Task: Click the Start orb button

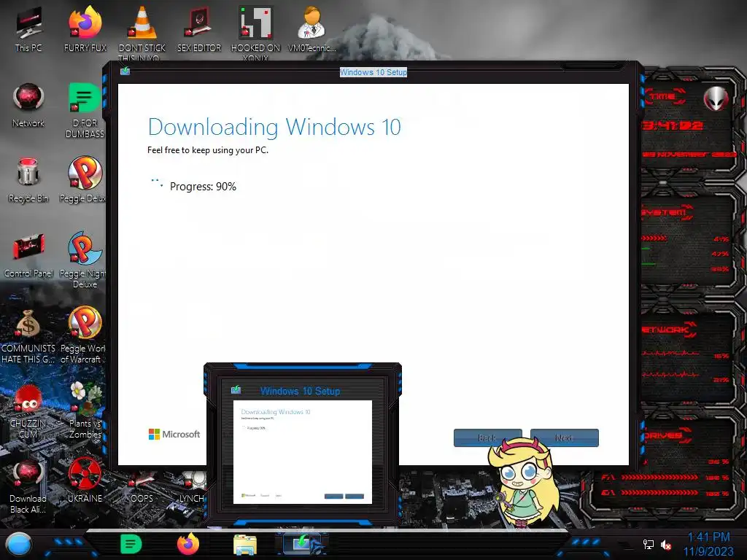Action: [19, 544]
